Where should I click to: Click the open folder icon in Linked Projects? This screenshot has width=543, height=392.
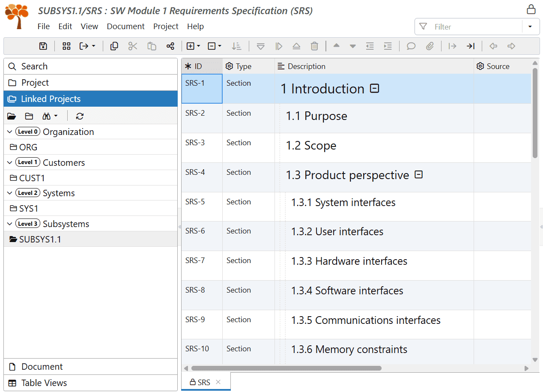click(12, 116)
